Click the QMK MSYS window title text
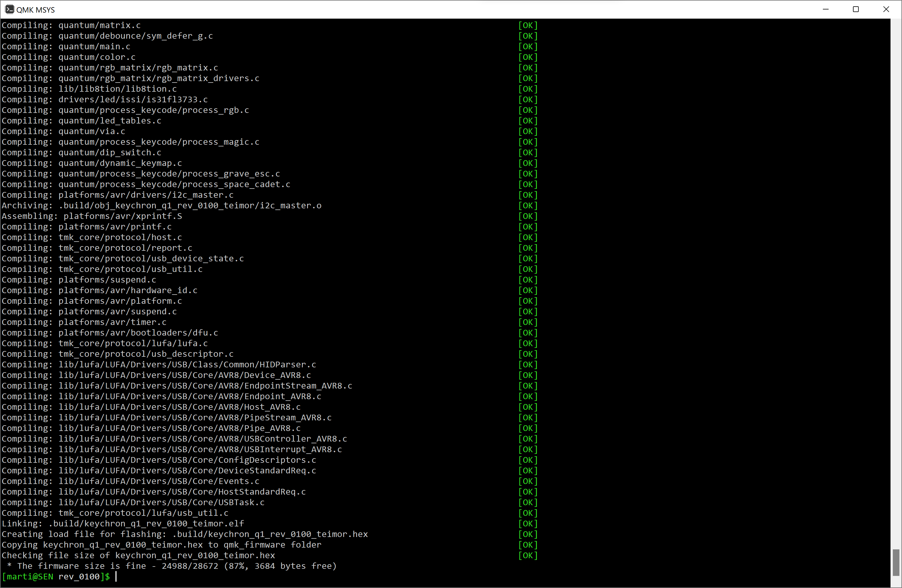Image resolution: width=902 pixels, height=588 pixels. click(x=36, y=10)
